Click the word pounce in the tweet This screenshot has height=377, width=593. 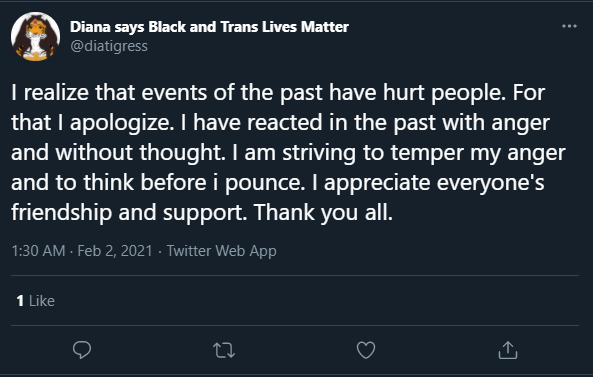tap(265, 183)
